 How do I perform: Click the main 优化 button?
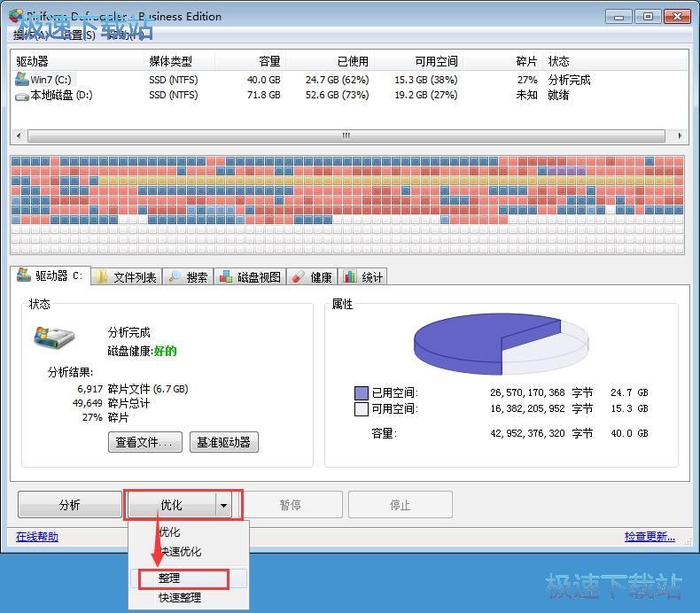[x=171, y=505]
